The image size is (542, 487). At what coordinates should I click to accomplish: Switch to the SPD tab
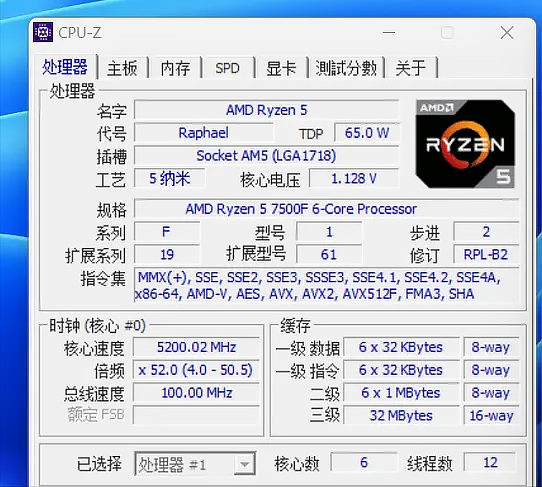point(227,68)
